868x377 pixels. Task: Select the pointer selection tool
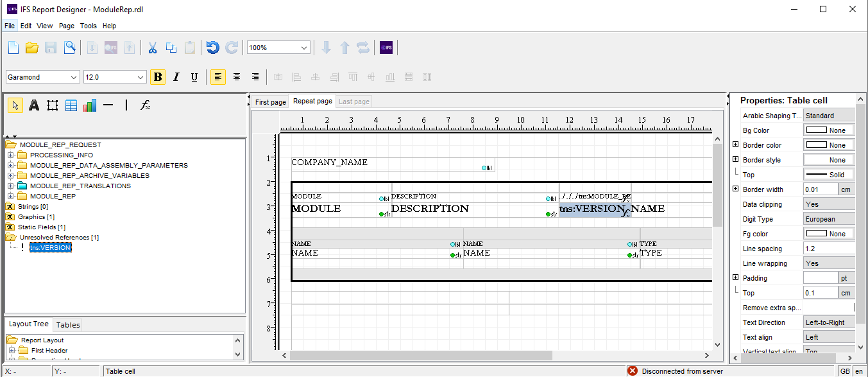(x=15, y=105)
